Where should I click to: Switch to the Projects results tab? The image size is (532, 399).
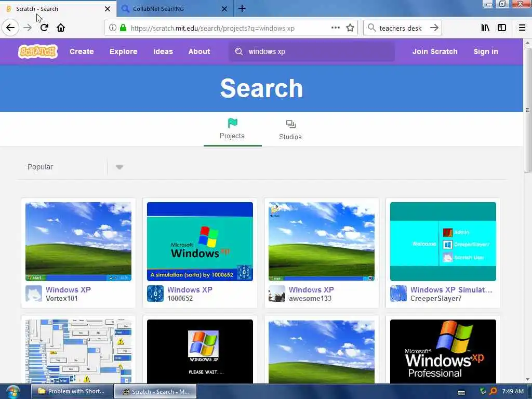tap(232, 129)
